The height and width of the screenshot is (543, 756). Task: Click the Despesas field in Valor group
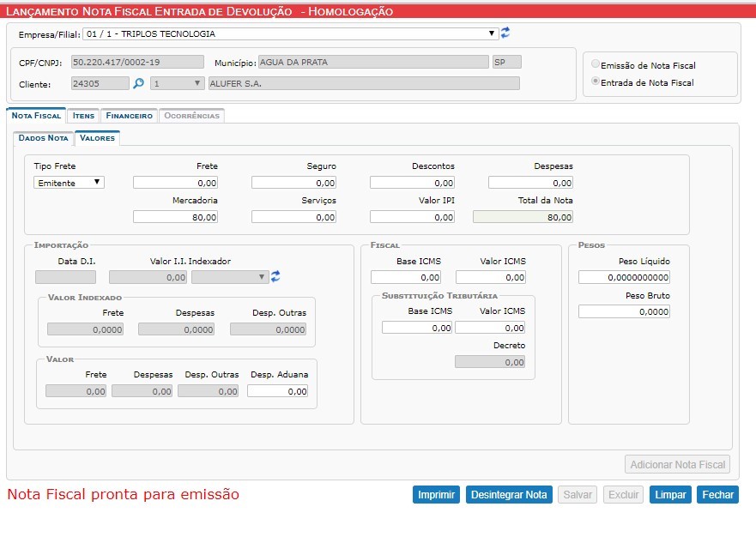(142, 391)
